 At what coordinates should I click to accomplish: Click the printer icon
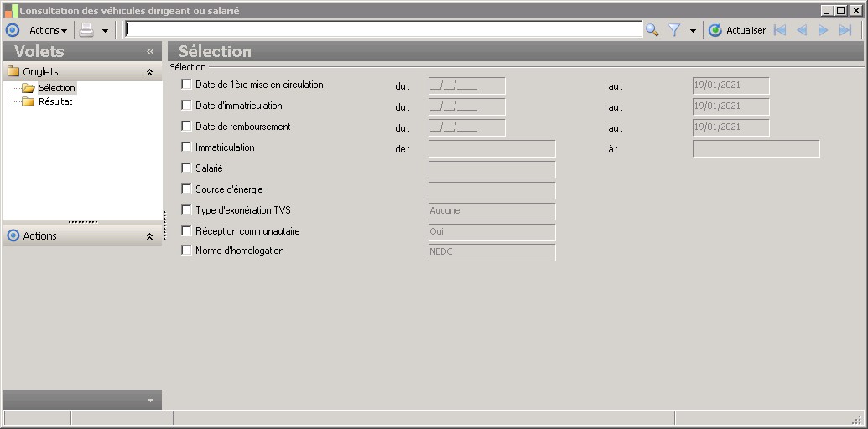tap(86, 30)
